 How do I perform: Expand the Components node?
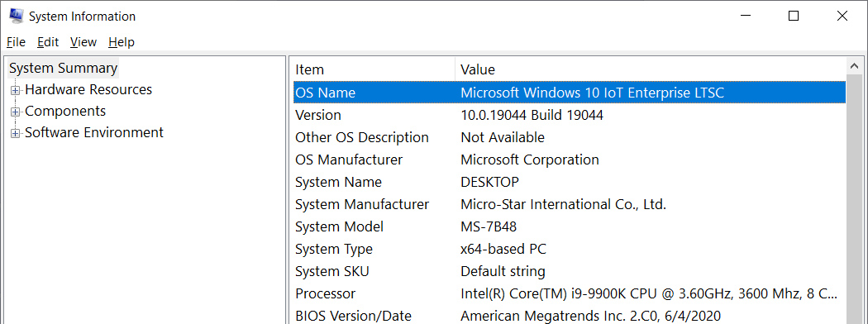(x=16, y=112)
